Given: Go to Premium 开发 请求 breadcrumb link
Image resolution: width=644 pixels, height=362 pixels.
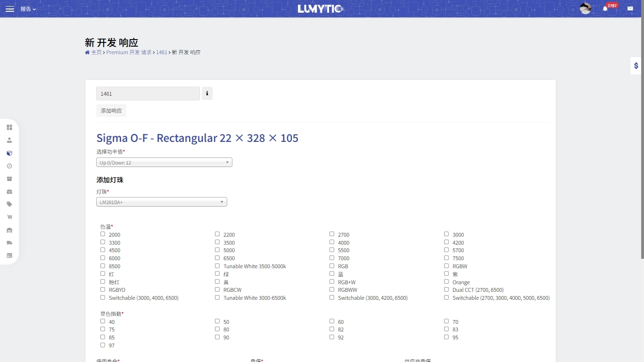Looking at the screenshot, I should tap(129, 52).
